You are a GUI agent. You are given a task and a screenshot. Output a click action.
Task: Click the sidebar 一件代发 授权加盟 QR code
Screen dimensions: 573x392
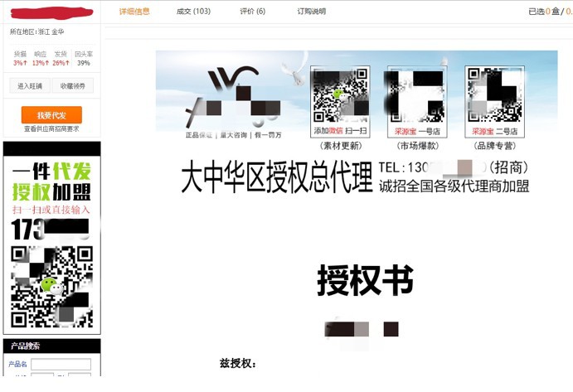(51, 287)
